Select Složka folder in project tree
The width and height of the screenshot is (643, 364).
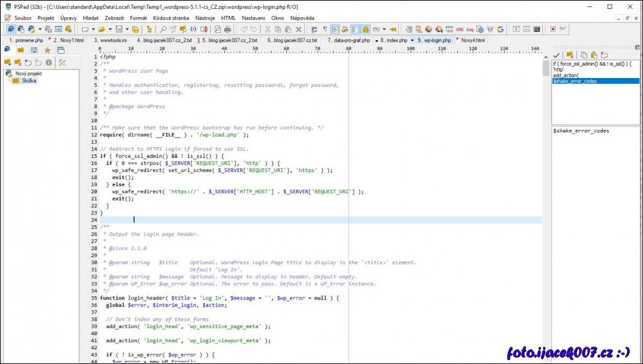[29, 81]
